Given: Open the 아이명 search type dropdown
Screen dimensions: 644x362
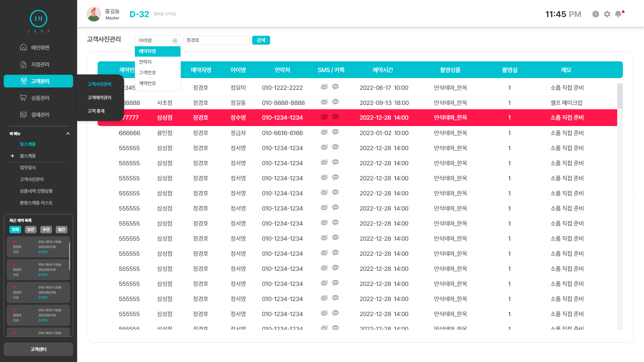Looking at the screenshot, I should (158, 41).
